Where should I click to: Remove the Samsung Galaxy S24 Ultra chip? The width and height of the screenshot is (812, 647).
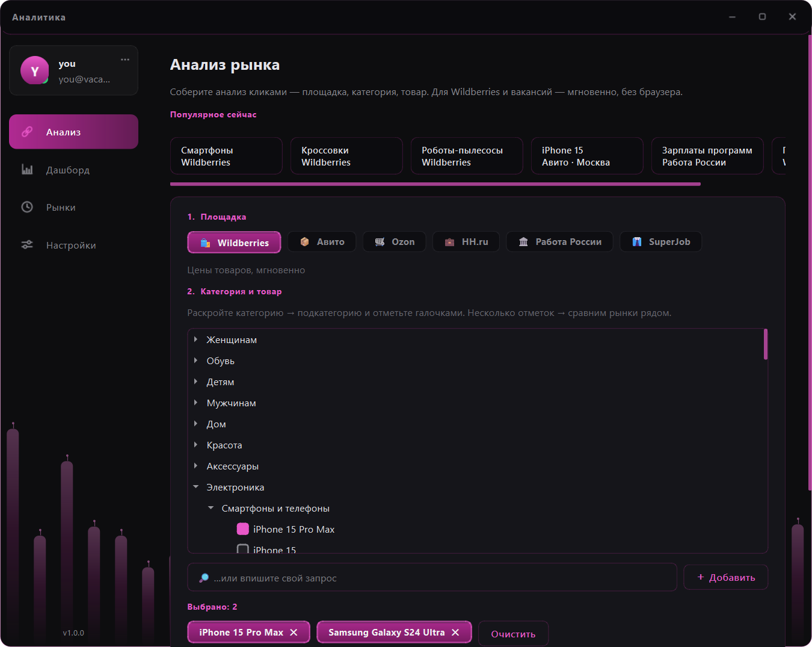pyautogui.click(x=455, y=632)
